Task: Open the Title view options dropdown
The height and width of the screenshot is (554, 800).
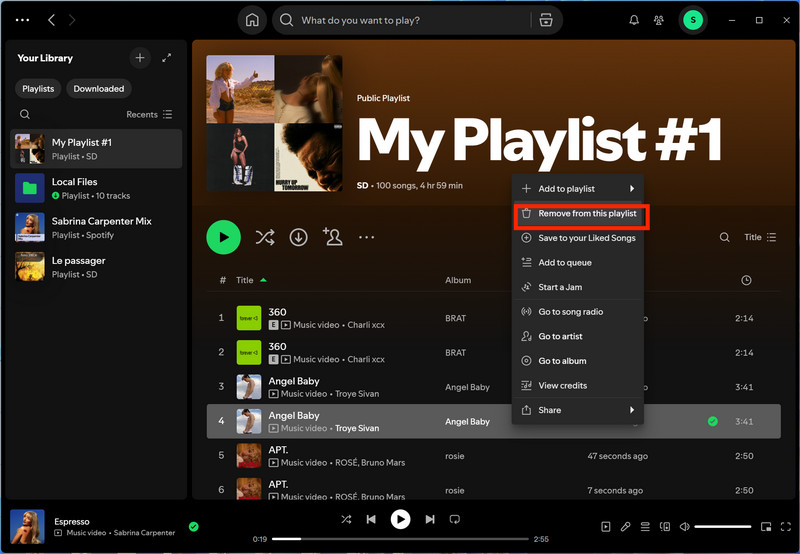Action: click(x=760, y=237)
